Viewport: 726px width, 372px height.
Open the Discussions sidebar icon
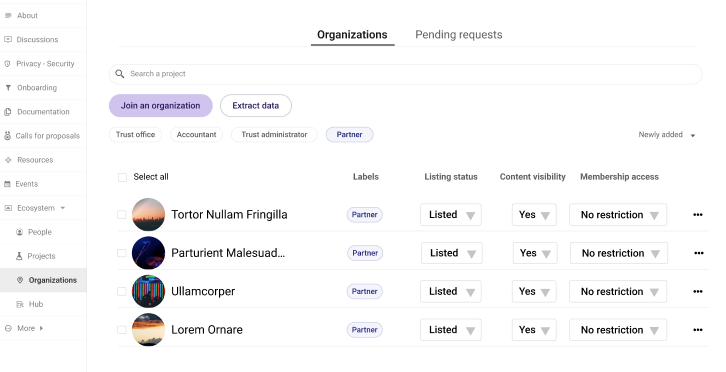point(8,39)
